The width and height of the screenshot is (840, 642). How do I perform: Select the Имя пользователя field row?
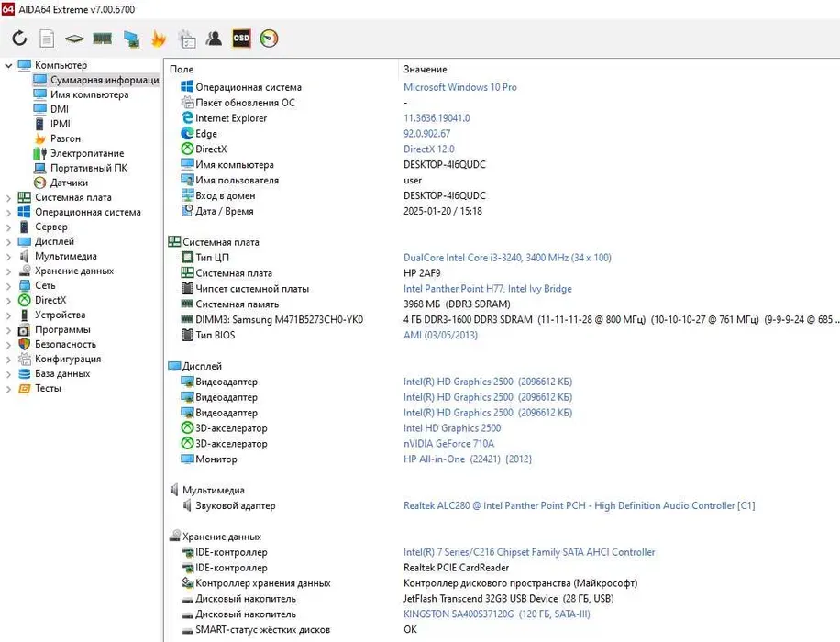[230, 180]
